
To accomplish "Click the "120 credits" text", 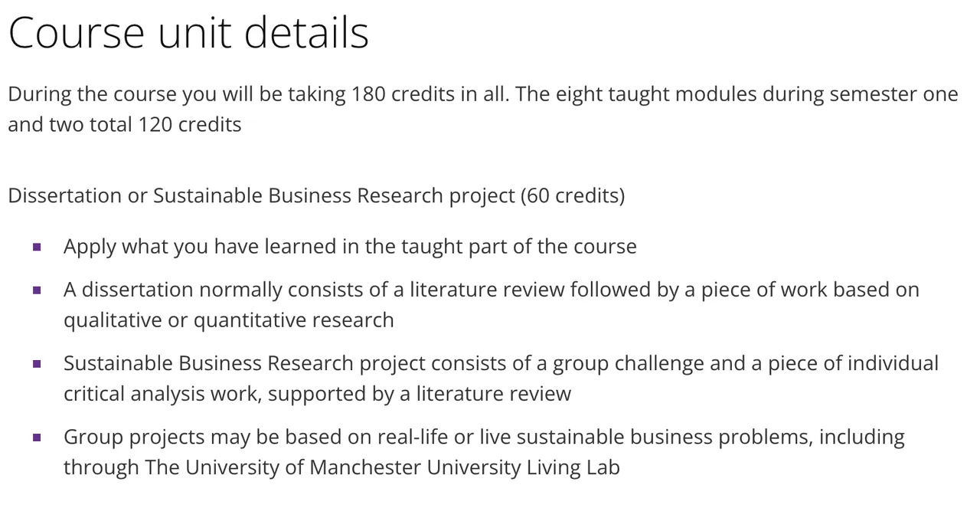I will (x=190, y=124).
